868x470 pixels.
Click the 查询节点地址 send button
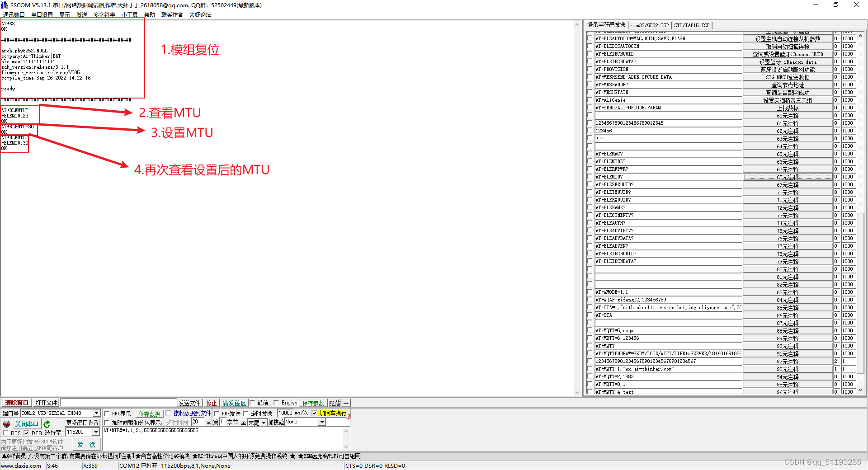(788, 85)
